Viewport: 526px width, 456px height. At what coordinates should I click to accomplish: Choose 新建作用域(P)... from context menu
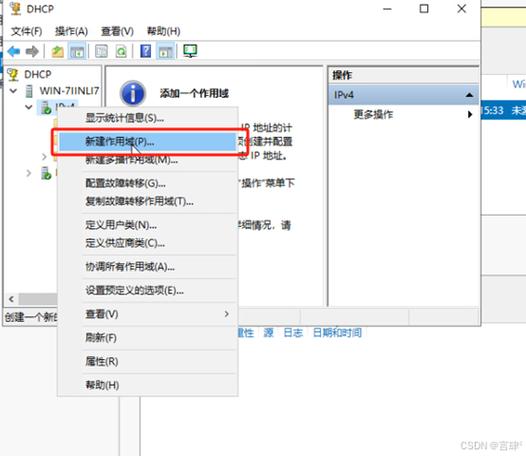[x=148, y=142]
